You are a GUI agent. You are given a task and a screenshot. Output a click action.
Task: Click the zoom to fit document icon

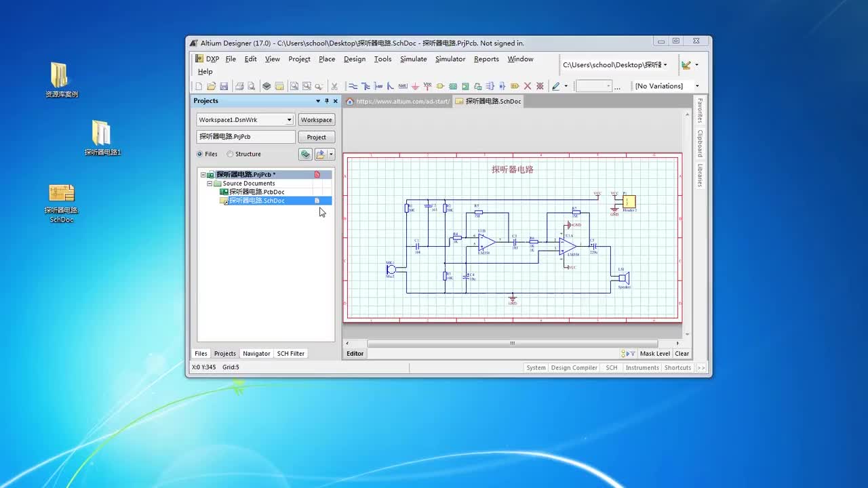[294, 86]
